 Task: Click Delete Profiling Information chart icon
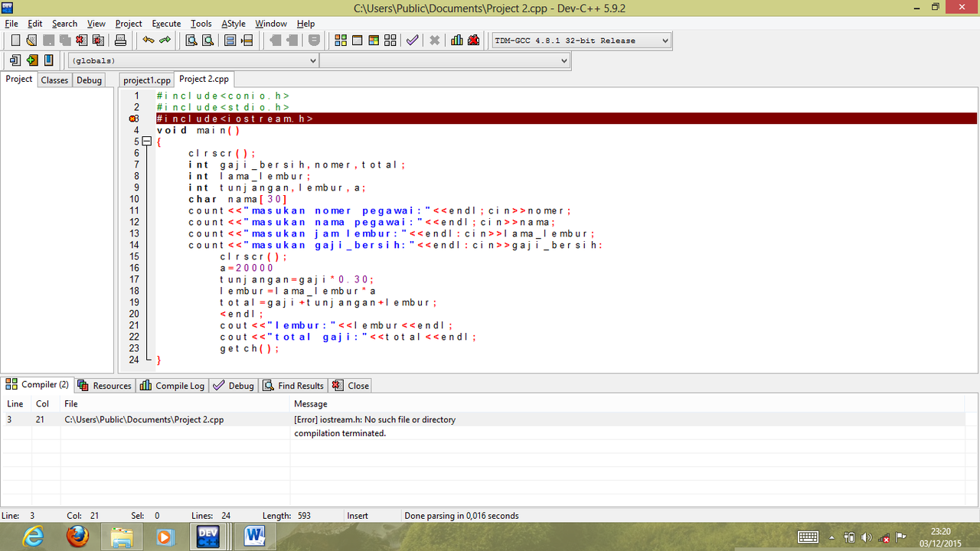point(474,41)
